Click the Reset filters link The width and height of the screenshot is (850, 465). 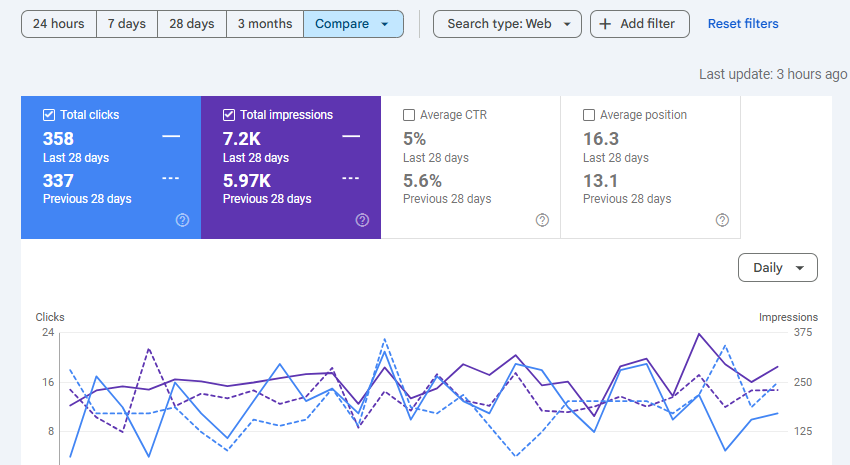tap(743, 24)
